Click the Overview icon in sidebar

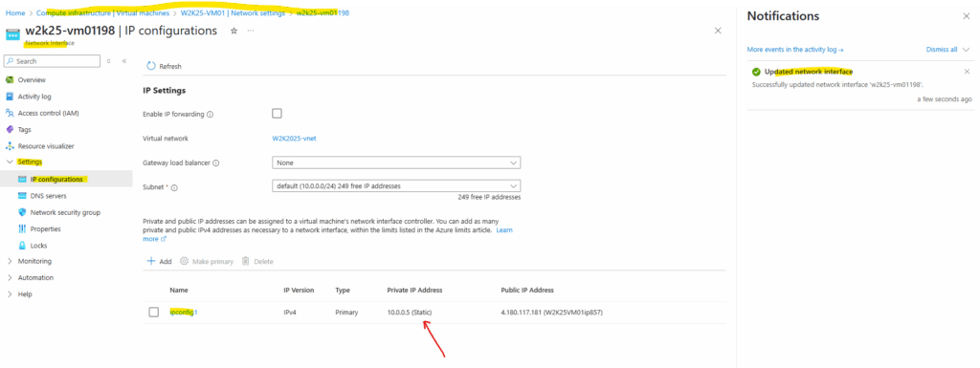(x=10, y=80)
